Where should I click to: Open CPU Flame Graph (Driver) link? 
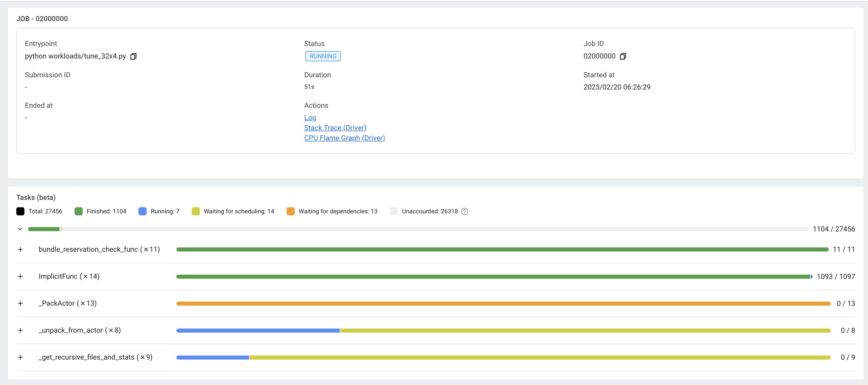344,138
